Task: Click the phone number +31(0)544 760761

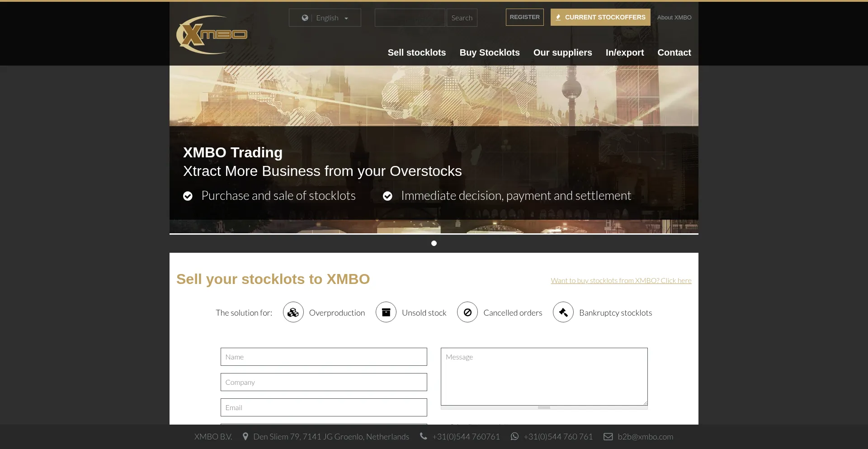Action: click(466, 436)
